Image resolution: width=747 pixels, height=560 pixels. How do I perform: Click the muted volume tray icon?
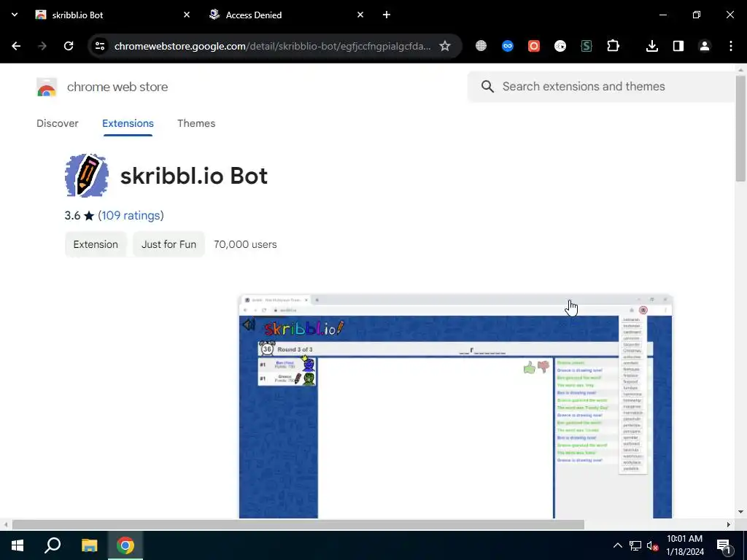652,545
